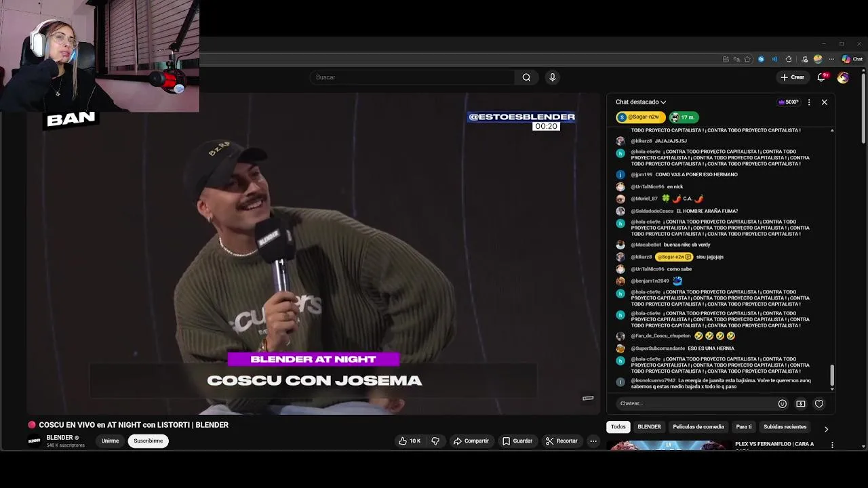Image resolution: width=868 pixels, height=488 pixels.
Task: Dislike the video with thumbs-down icon
Action: click(435, 441)
